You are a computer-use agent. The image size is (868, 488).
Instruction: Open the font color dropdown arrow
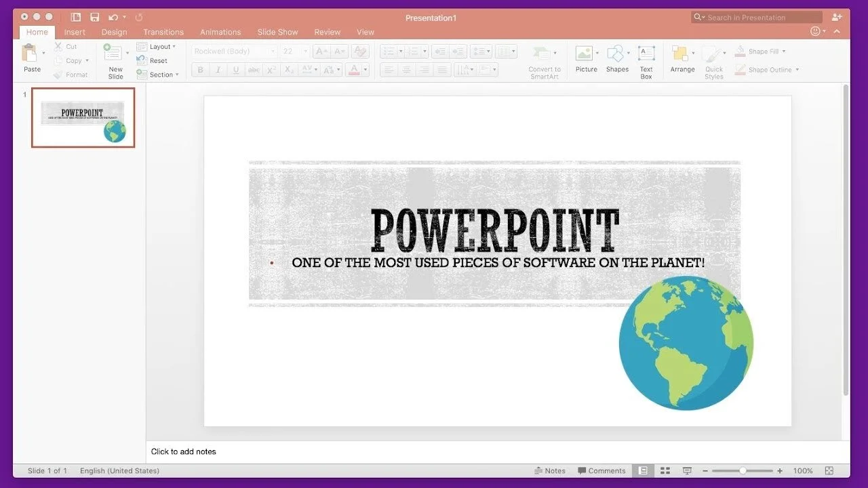[366, 70]
